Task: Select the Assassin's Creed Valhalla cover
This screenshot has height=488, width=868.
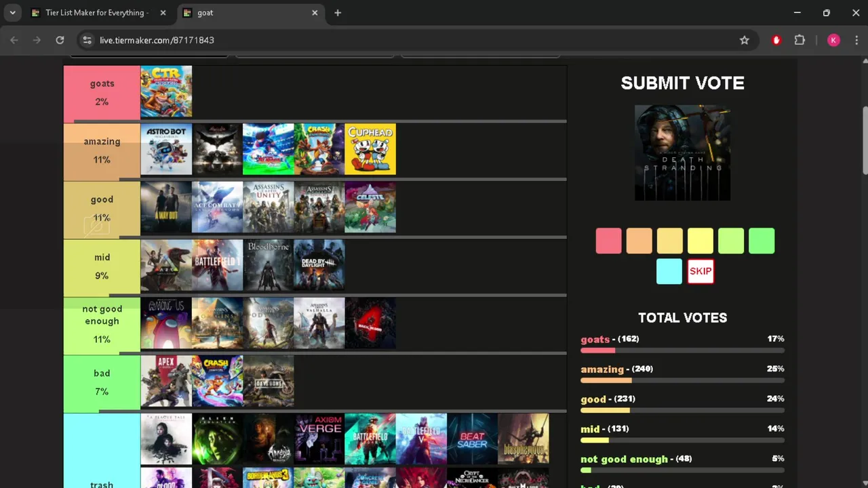Action: click(x=319, y=323)
